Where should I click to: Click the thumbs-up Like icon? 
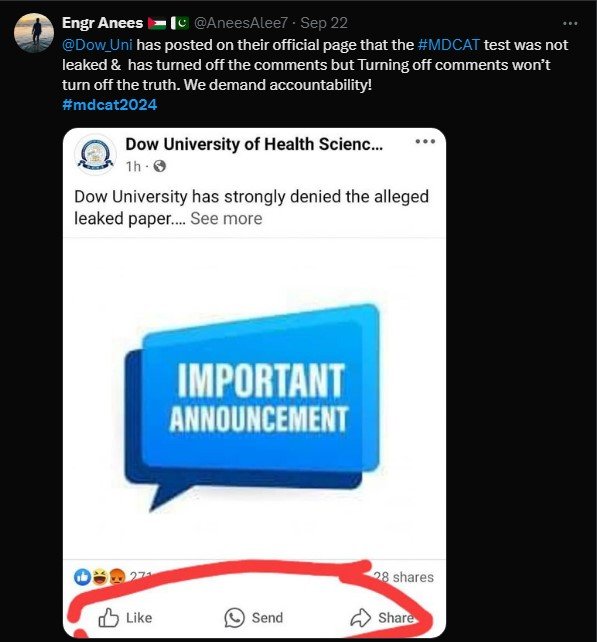pyautogui.click(x=109, y=617)
